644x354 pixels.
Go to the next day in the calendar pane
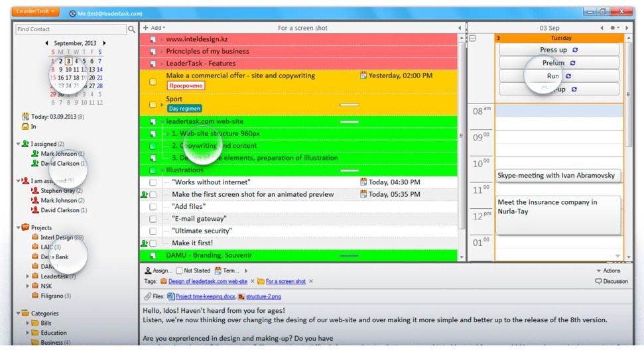627,28
